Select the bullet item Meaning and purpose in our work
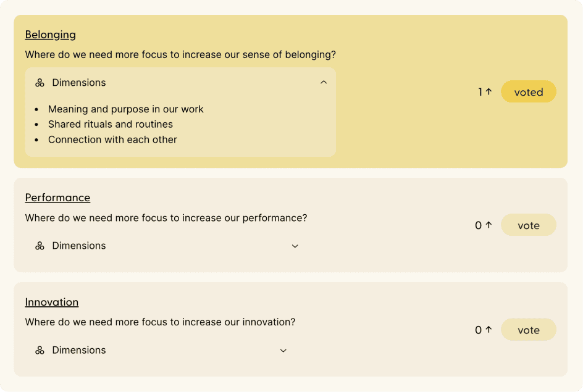Screen dimensions: 583x392 (x=125, y=109)
